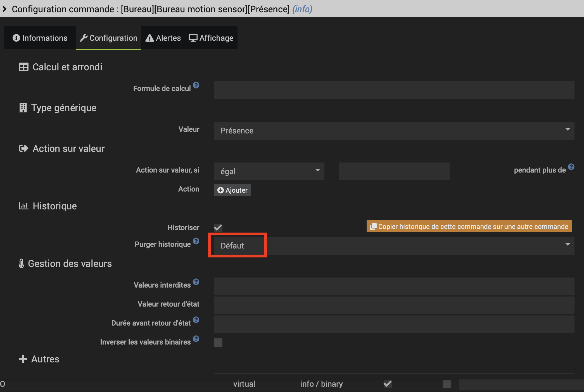Click the Formule de calcul input field
The height and width of the screenshot is (392, 584).
[394, 90]
